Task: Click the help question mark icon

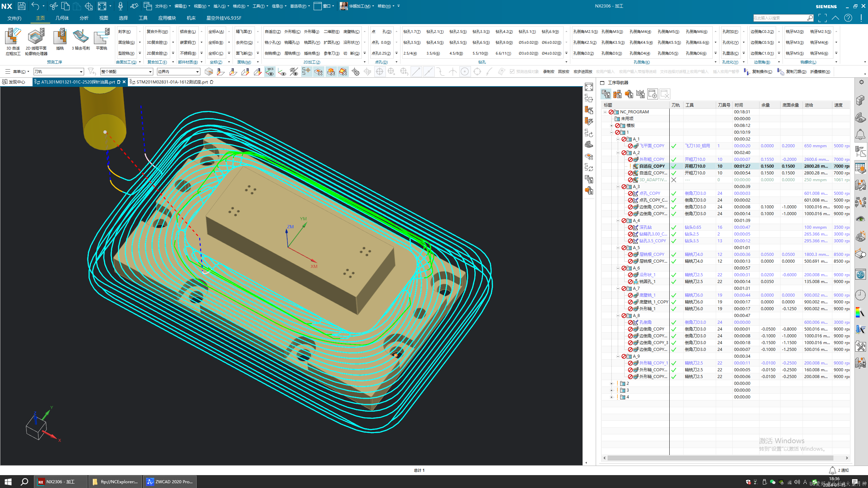Action: pos(848,18)
